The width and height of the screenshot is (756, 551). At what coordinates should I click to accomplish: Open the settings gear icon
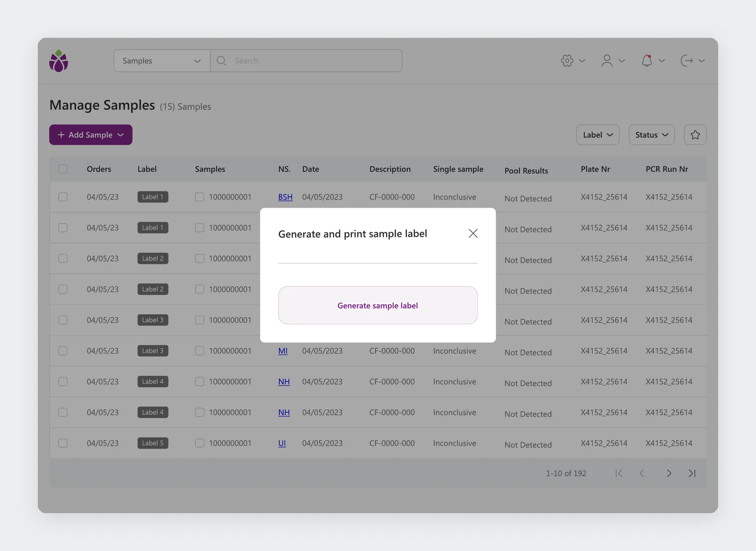[x=567, y=61]
